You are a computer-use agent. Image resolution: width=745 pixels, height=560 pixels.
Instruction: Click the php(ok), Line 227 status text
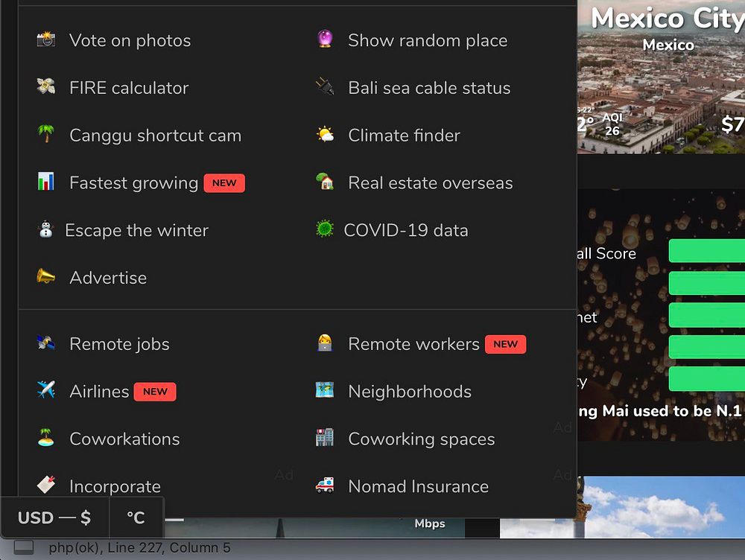(x=139, y=547)
